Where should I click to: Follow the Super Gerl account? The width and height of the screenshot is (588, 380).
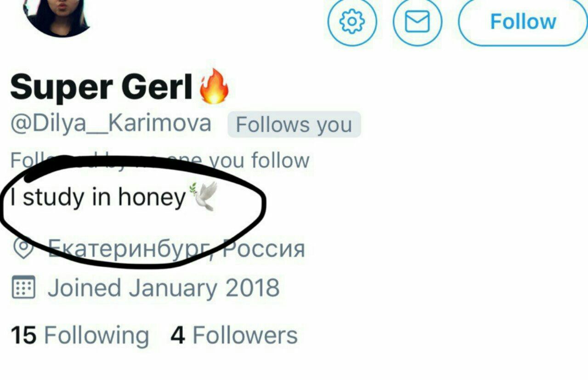523,21
